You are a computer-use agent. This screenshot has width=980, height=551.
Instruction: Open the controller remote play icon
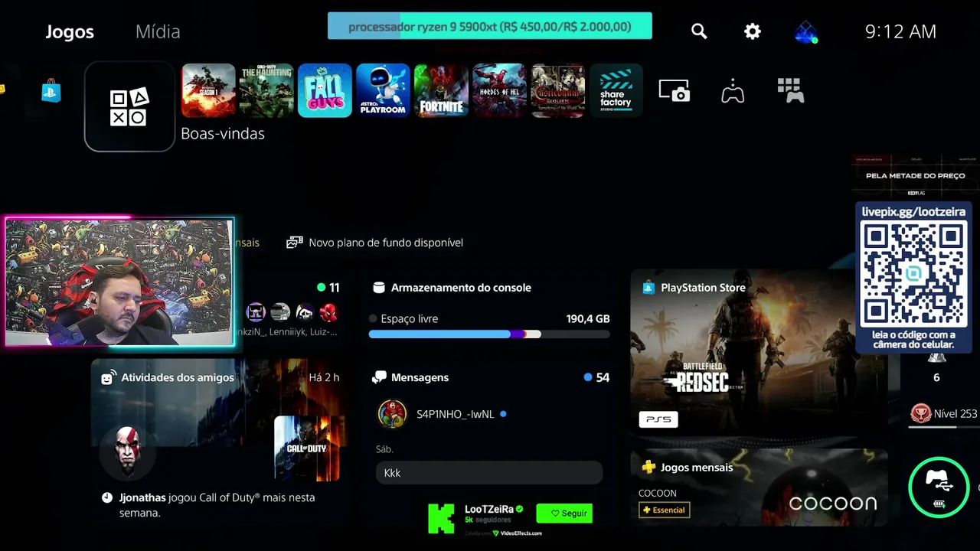pyautogui.click(x=733, y=90)
